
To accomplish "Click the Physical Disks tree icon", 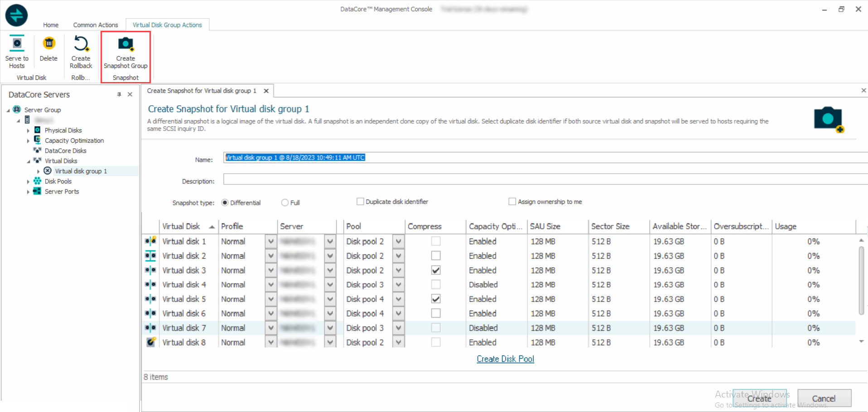I will 38,130.
